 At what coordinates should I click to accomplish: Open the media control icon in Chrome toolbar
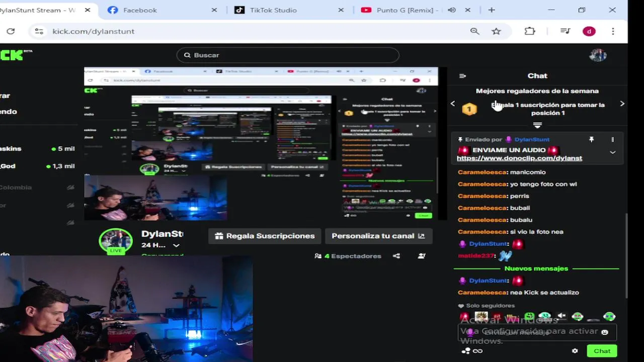[565, 31]
